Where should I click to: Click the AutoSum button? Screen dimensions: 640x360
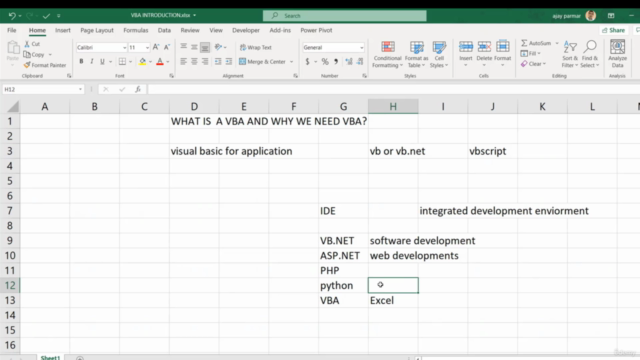point(536,43)
